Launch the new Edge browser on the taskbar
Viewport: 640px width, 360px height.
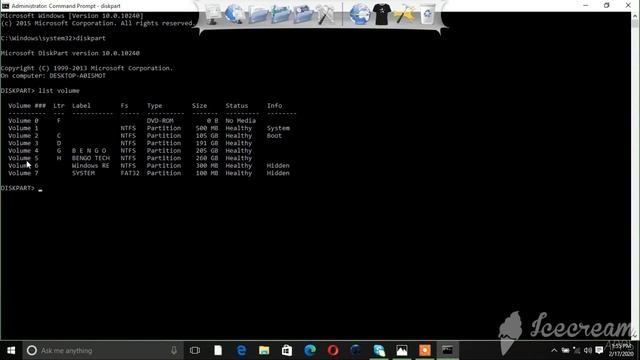point(310,350)
